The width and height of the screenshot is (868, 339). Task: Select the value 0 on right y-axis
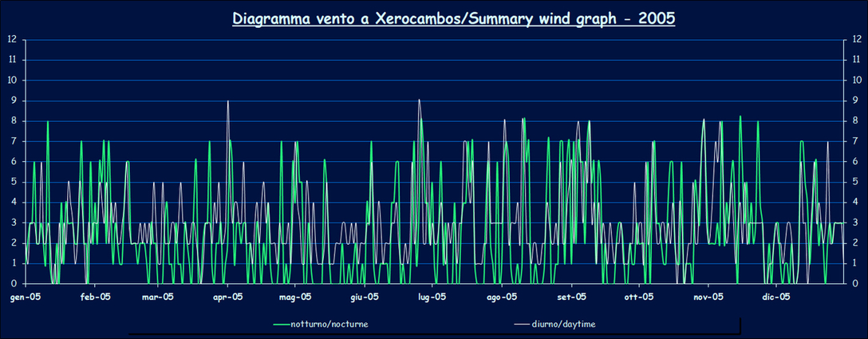tap(857, 283)
